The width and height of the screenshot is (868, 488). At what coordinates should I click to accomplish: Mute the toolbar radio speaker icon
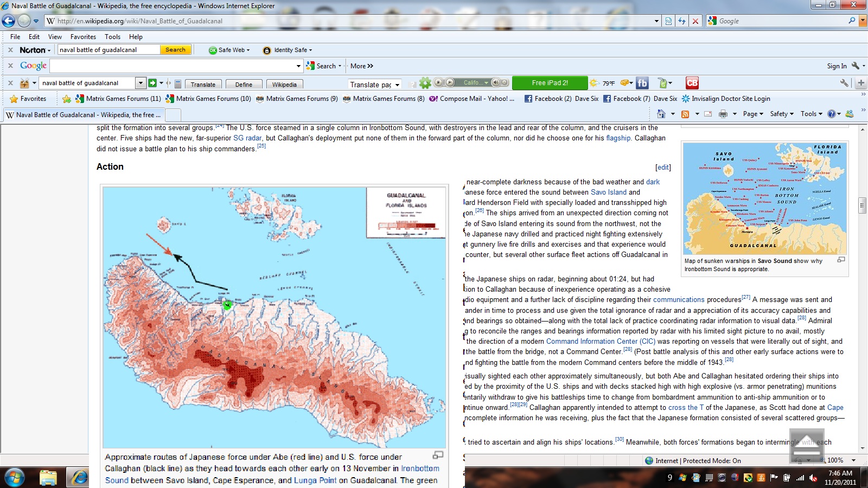point(495,82)
